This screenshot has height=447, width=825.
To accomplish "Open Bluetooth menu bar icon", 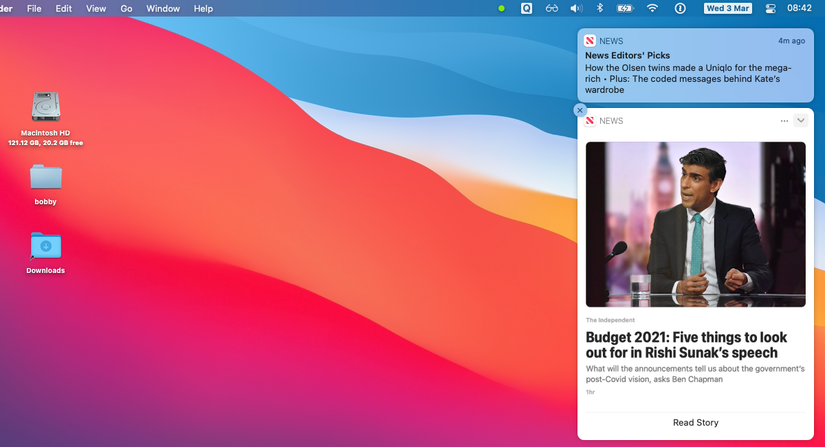I will pos(600,8).
